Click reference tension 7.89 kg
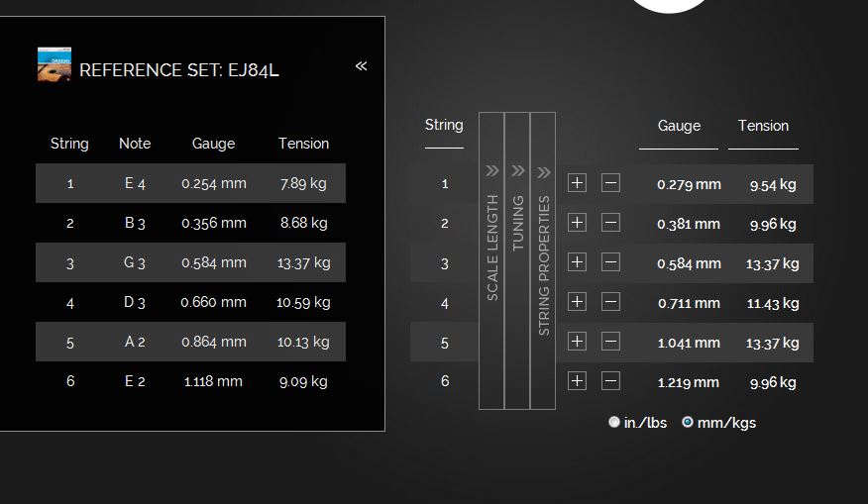868x504 pixels. click(x=303, y=183)
